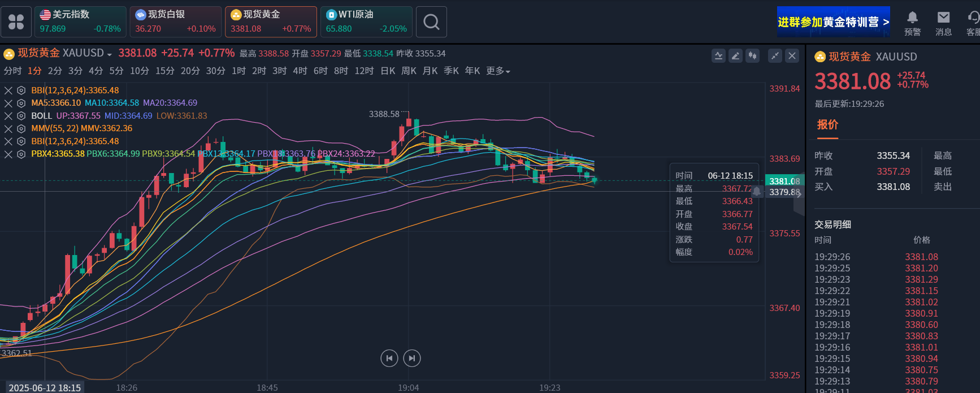Click the 最后更新:19:29:26 text

click(x=849, y=103)
